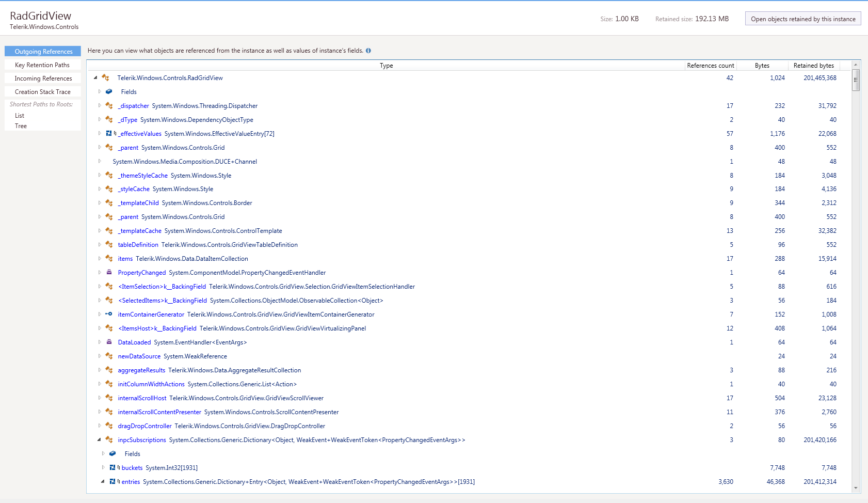868x503 pixels.
Task: Click the aggregateResults field name link
Action: [x=141, y=370]
